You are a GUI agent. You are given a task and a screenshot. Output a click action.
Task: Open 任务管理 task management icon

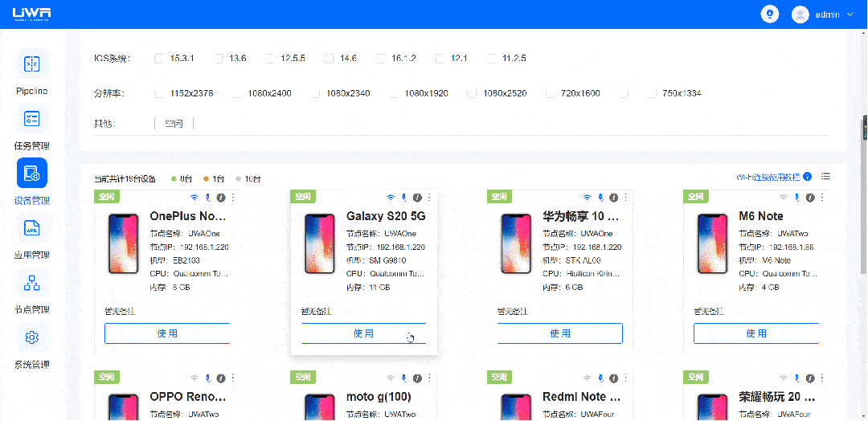pyautogui.click(x=31, y=118)
